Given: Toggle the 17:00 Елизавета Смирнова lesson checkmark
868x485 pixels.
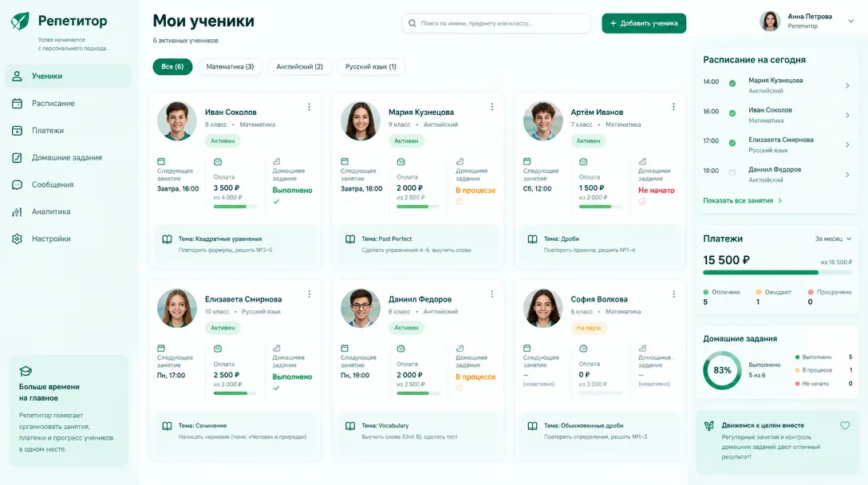Looking at the screenshot, I should point(732,143).
